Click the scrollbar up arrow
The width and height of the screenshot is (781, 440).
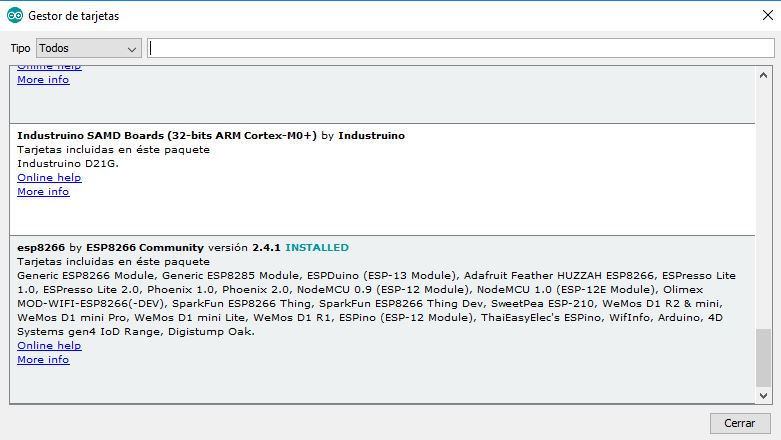point(763,75)
